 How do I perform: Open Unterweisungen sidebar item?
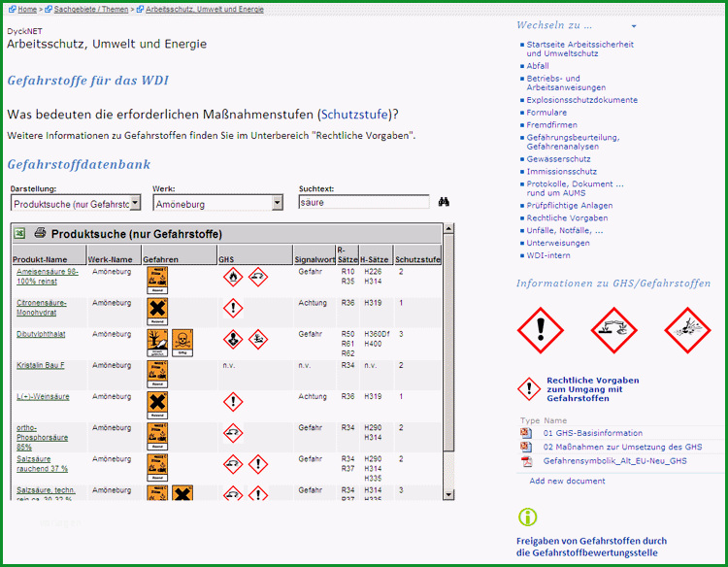557,243
